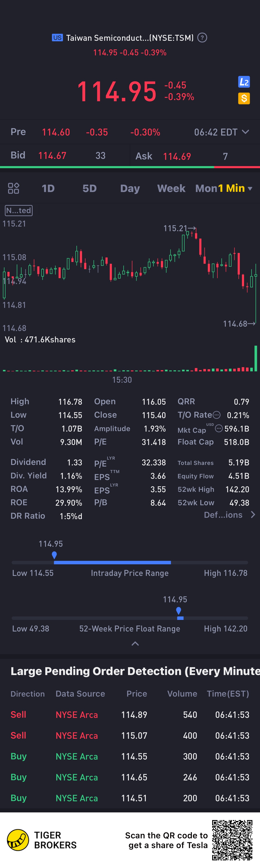
Task: Open the L2 level-two quotes badge
Action: tap(244, 82)
